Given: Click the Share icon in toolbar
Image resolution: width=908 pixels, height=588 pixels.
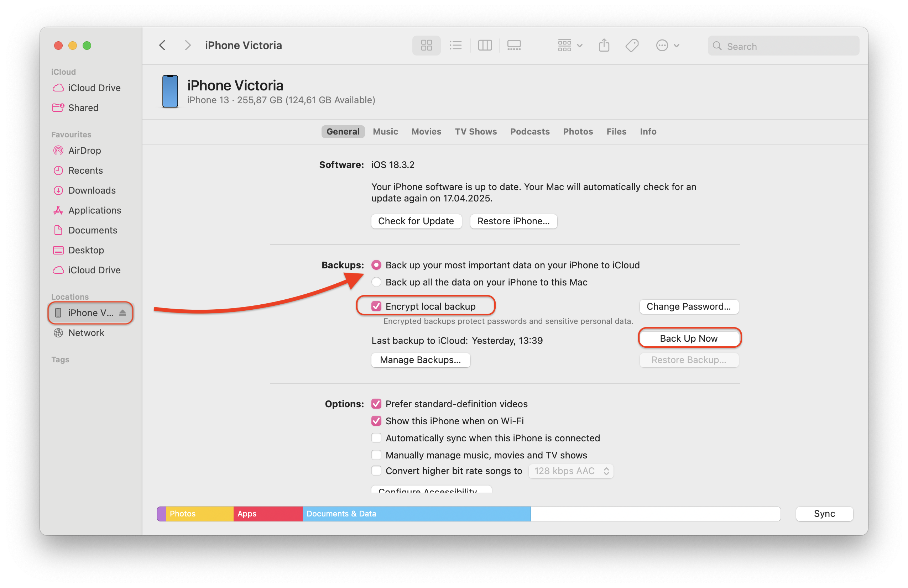Looking at the screenshot, I should tap(604, 45).
